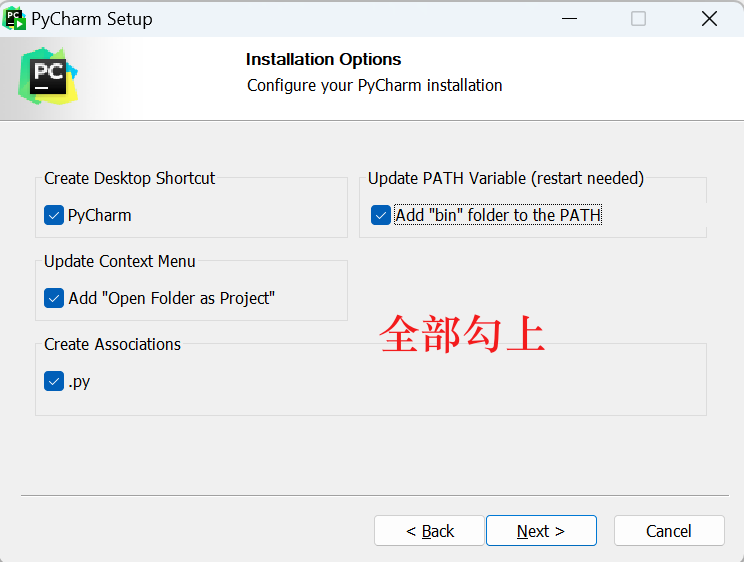The height and width of the screenshot is (562, 744).
Task: Click the "Update PATH Variable" group label
Action: (x=505, y=178)
